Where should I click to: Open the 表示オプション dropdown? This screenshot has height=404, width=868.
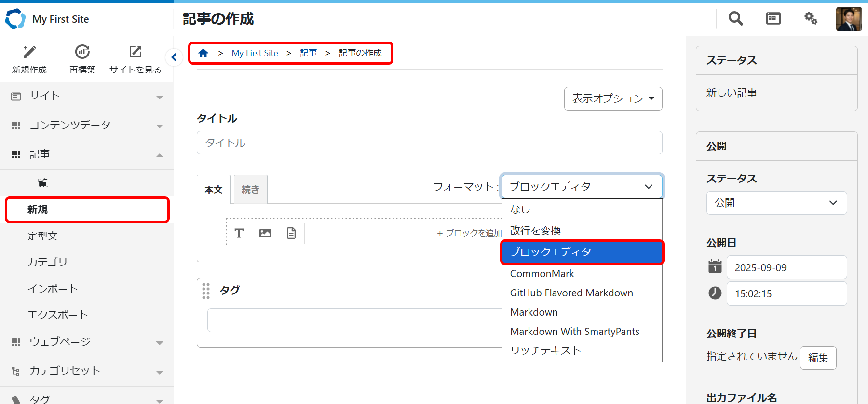coord(613,98)
